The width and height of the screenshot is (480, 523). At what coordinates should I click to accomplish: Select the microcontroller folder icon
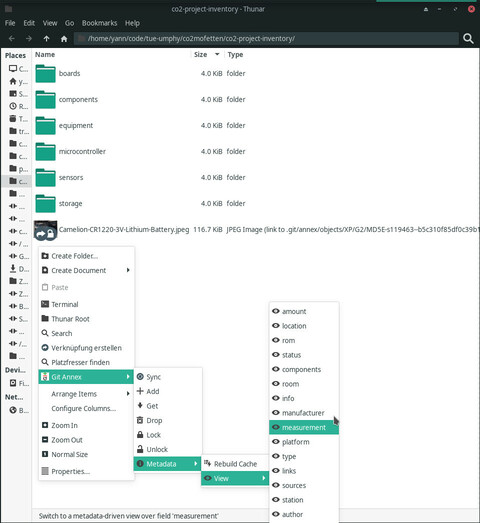coord(45,151)
